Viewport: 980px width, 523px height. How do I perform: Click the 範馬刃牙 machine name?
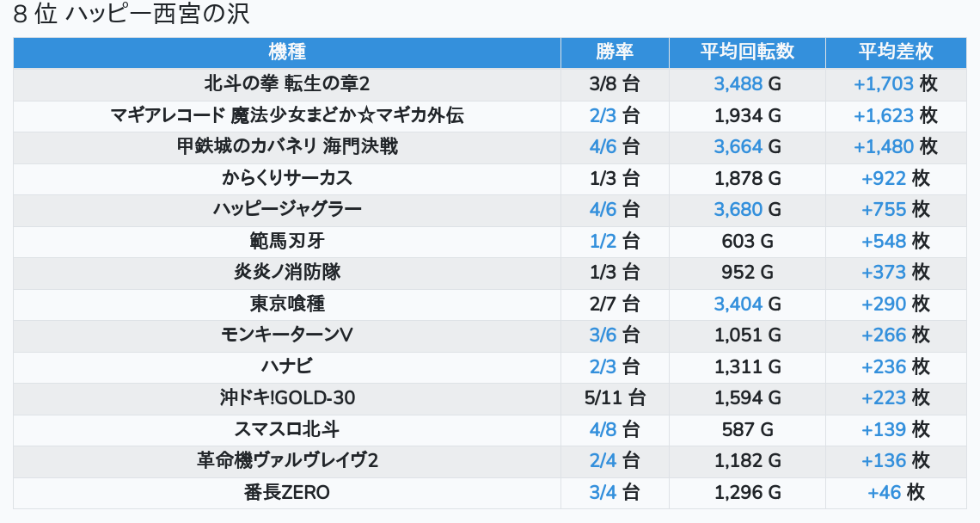(x=287, y=241)
